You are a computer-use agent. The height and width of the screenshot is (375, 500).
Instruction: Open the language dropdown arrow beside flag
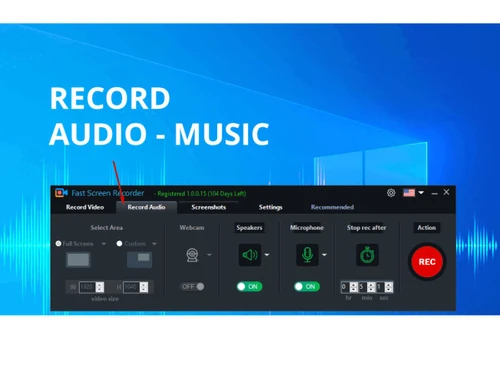(421, 193)
